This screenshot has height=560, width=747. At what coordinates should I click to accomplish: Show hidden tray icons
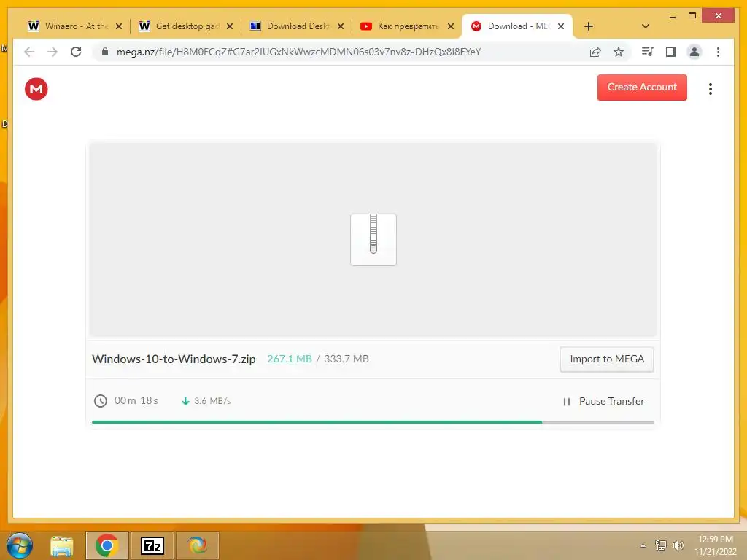643,545
